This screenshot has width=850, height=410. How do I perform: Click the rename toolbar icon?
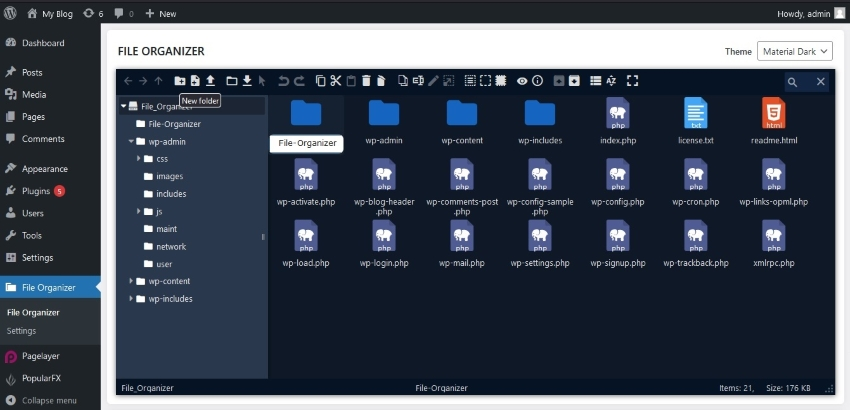tap(418, 81)
